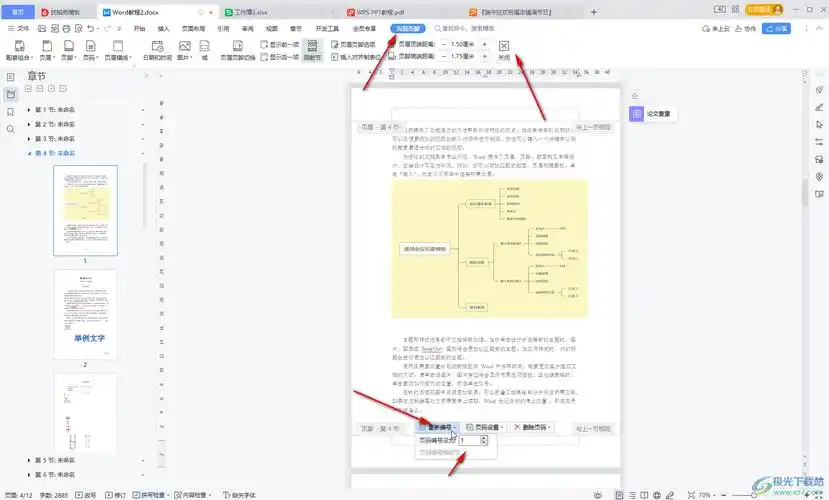Click 显示后一项 show next item
This screenshot has width=829, height=500.
pos(280,57)
